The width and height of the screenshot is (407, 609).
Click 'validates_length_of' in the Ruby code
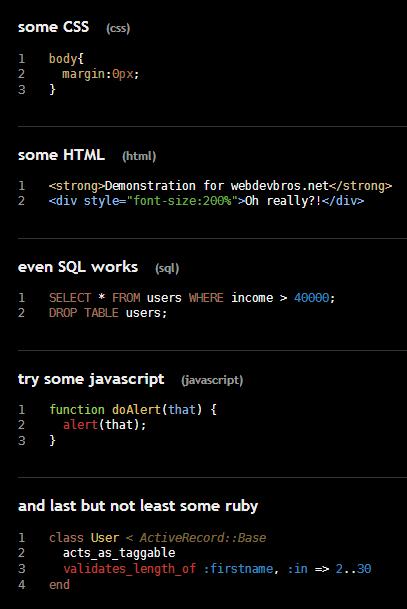click(x=129, y=569)
